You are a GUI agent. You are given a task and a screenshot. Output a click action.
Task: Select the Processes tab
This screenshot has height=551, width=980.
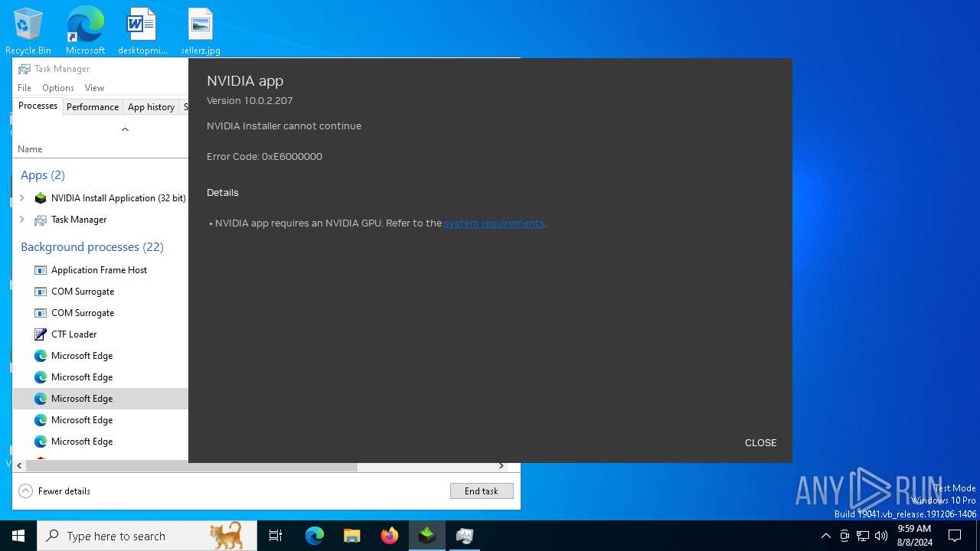coord(38,106)
